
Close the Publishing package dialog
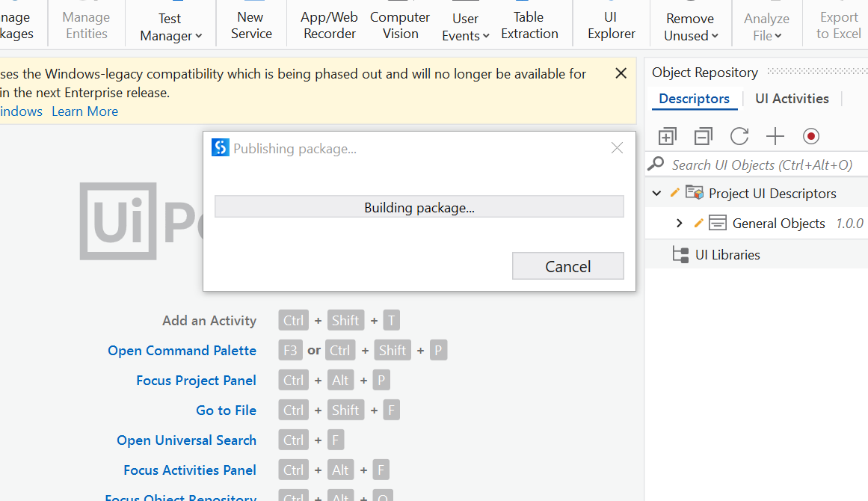pyautogui.click(x=617, y=148)
